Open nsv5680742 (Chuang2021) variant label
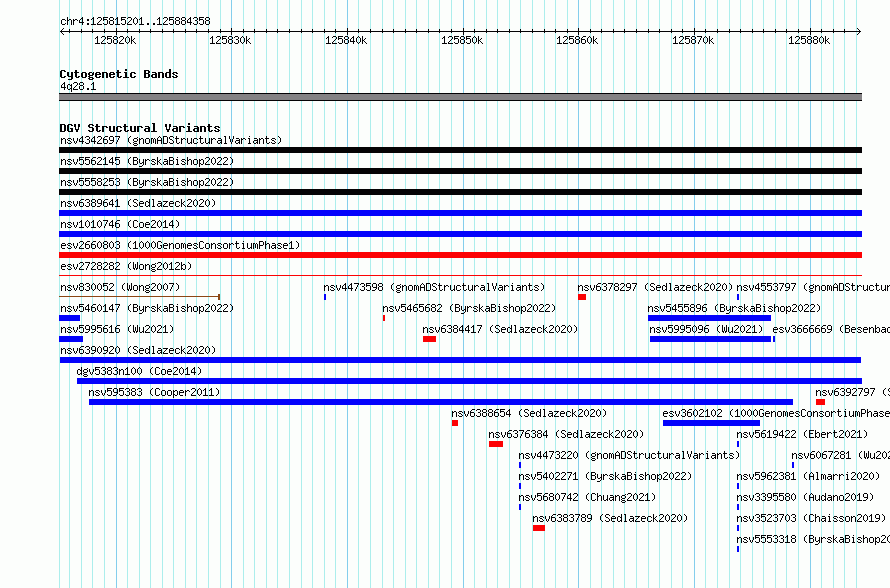The width and height of the screenshot is (890, 588). click(x=587, y=497)
